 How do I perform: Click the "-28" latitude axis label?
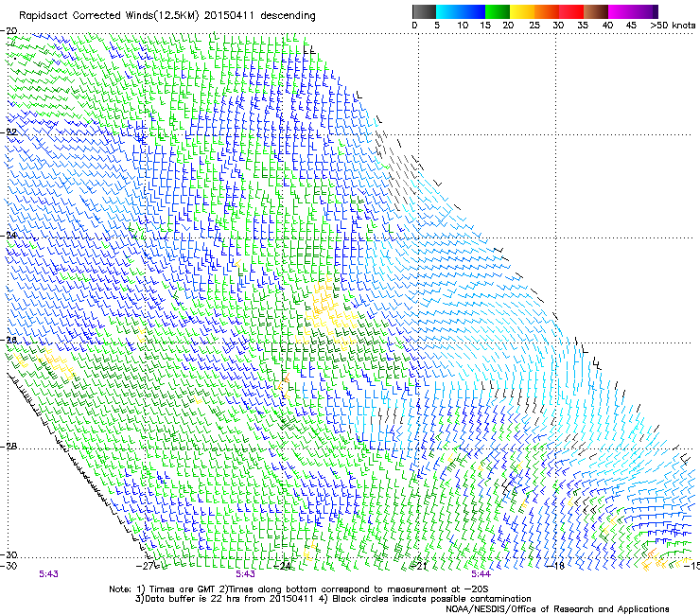pyautogui.click(x=9, y=447)
